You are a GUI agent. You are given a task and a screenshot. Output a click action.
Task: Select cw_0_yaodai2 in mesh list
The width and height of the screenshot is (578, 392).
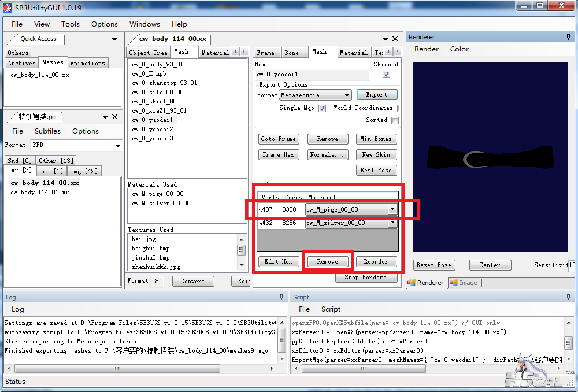coord(153,129)
